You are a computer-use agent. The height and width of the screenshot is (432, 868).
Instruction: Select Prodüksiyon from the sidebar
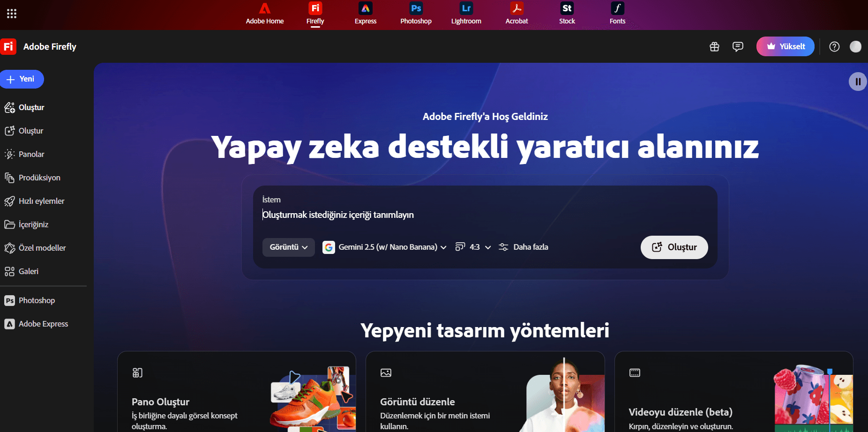click(x=39, y=178)
